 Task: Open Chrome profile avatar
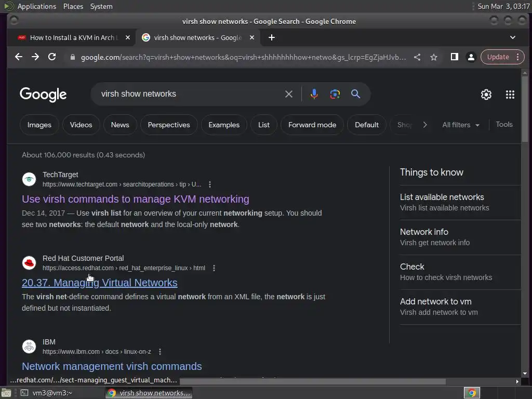[471, 57]
